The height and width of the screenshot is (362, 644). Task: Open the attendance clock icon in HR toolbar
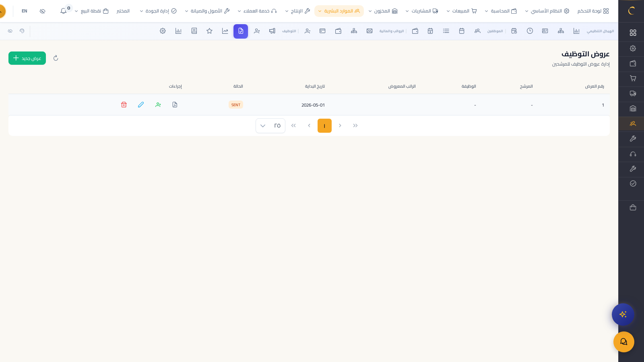point(530,31)
